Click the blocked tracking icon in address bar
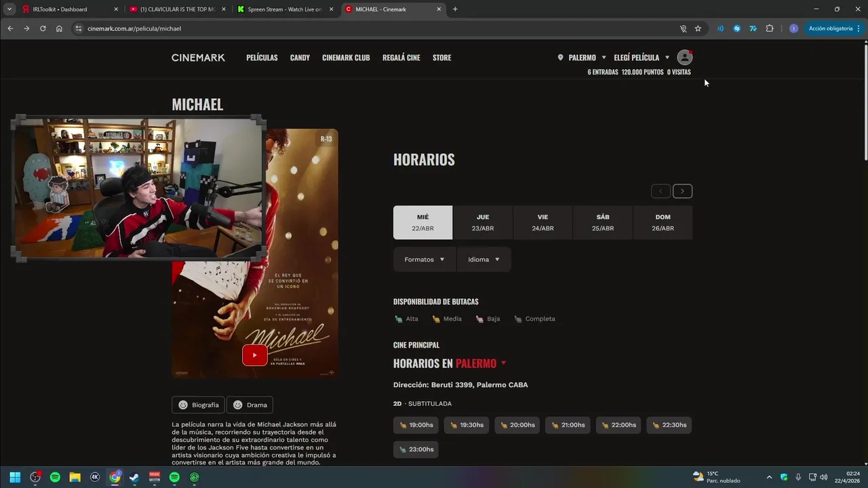This screenshot has width=868, height=488. [x=683, y=28]
